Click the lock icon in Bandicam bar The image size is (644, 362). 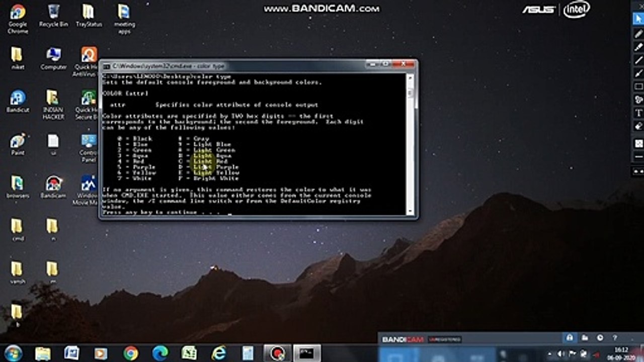(x=570, y=338)
